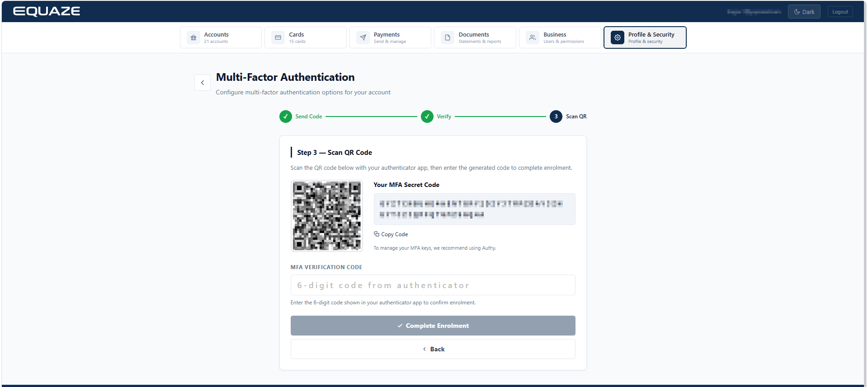The height and width of the screenshot is (387, 868).
Task: Click the step 3 Scan QR circle
Action: (556, 117)
